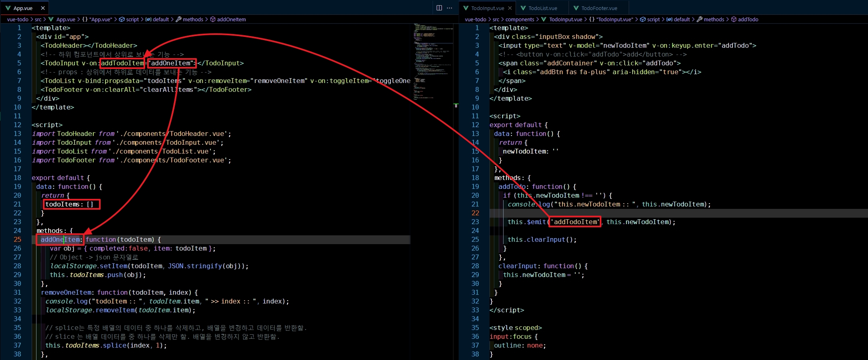868x360 pixels.
Task: Open the TodoList.vue tab
Action: click(543, 8)
